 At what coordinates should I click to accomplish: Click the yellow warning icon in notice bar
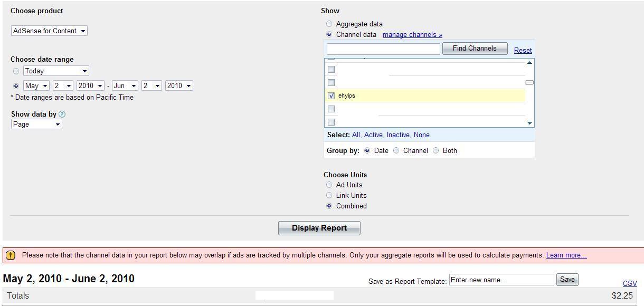[x=10, y=255]
